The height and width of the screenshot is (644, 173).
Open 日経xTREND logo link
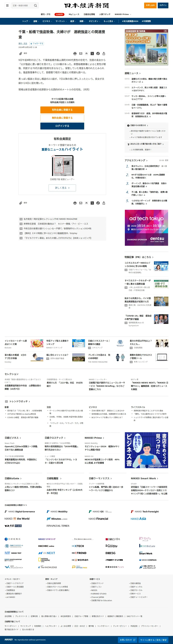coord(79,553)
